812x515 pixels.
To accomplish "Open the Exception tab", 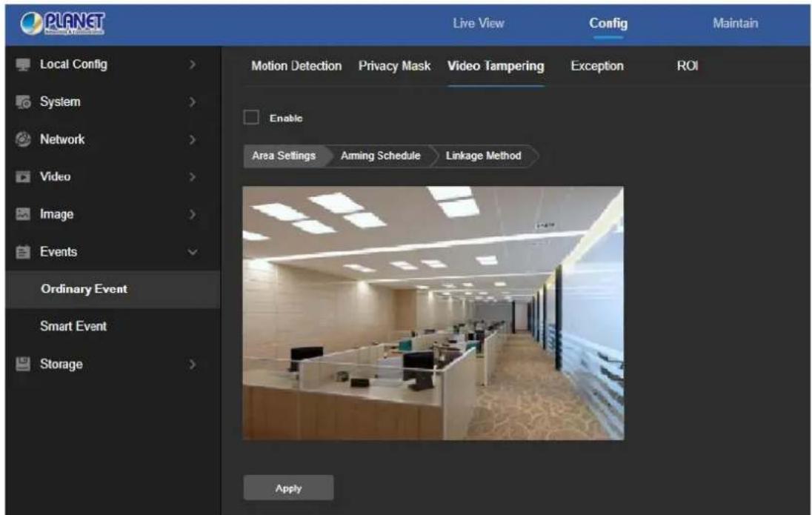I will tap(597, 66).
